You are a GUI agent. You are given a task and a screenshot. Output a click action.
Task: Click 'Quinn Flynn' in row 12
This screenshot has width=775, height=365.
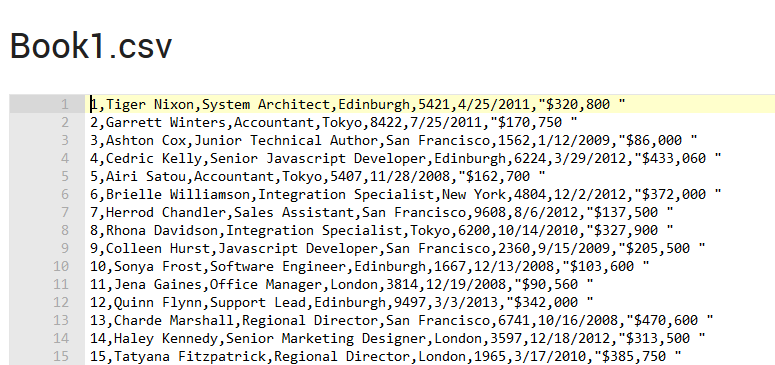(158, 302)
